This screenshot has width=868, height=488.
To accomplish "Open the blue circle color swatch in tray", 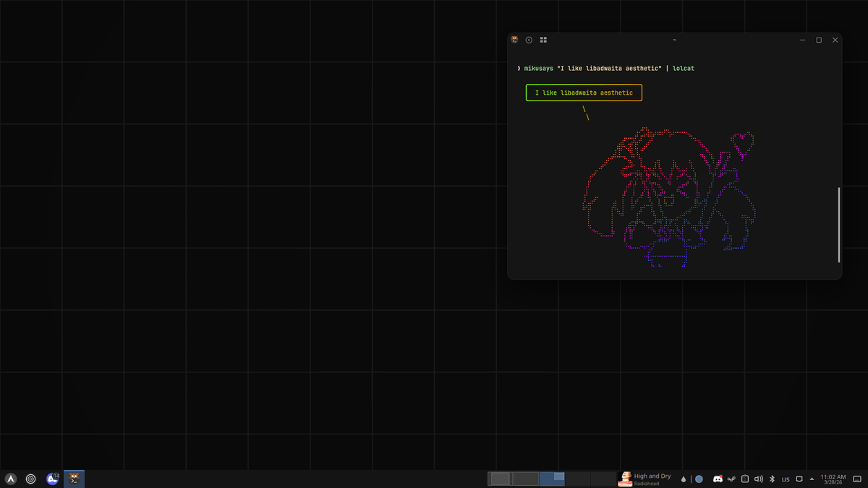I will 699,479.
